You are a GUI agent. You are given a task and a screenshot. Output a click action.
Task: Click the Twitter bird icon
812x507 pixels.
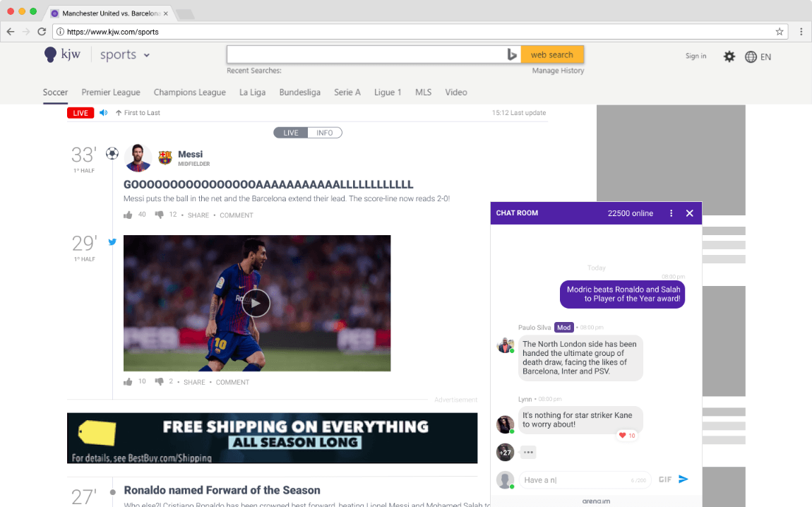[112, 241]
